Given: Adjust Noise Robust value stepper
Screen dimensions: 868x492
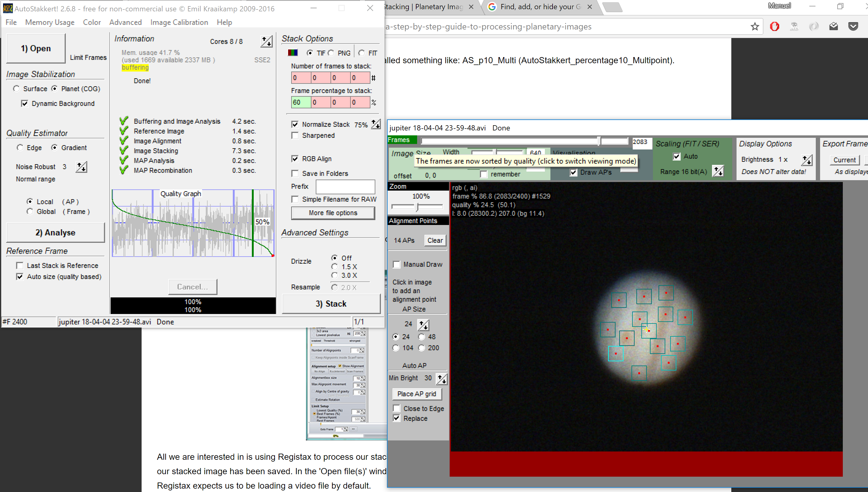Looking at the screenshot, I should click(81, 167).
